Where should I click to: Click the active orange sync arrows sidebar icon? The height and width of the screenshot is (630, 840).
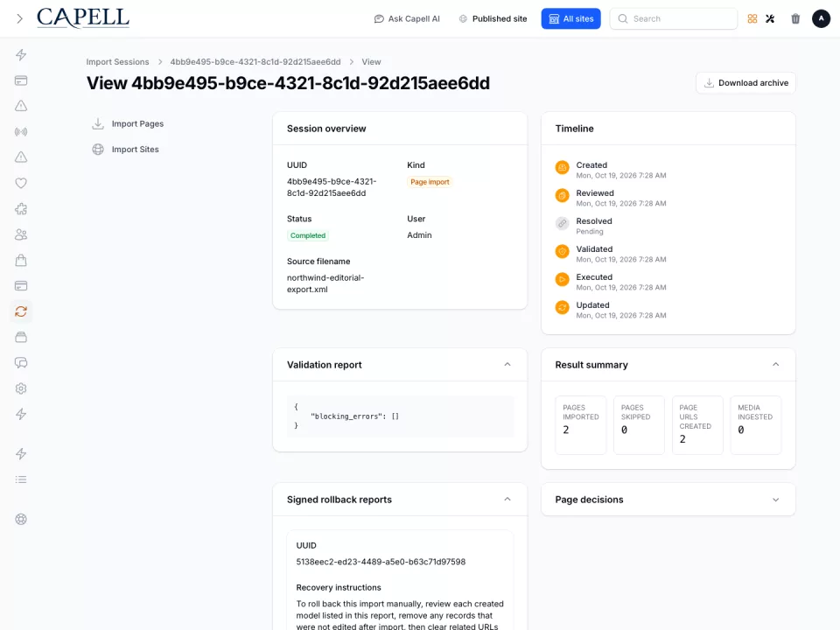(x=21, y=311)
